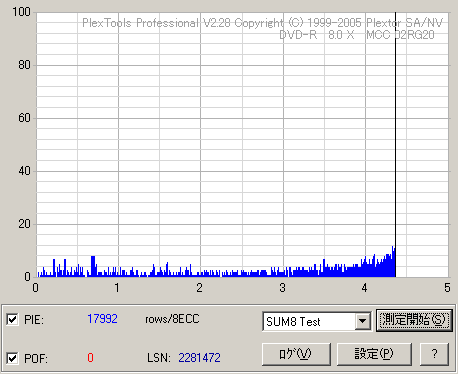Click the PlexTools Professional copyright text
458x374 pixels.
coord(262,23)
